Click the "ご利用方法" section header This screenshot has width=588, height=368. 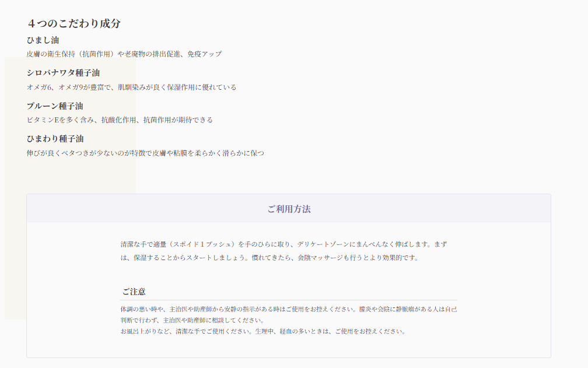[x=289, y=209]
